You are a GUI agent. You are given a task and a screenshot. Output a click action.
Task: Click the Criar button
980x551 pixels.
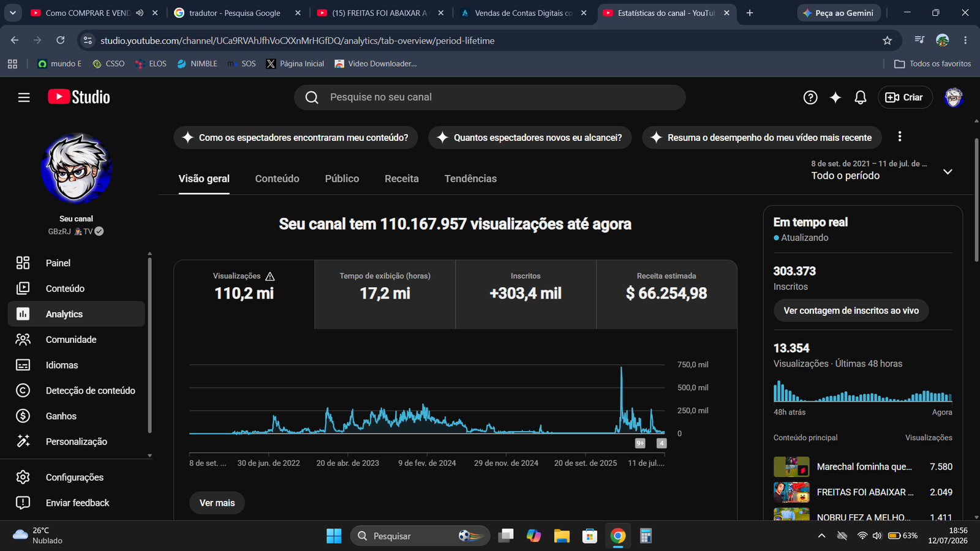pyautogui.click(x=905, y=97)
